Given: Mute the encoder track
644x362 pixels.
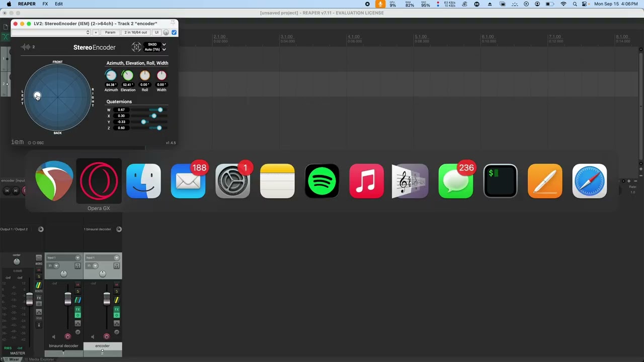Looking at the screenshot, I should pyautogui.click(x=117, y=285).
